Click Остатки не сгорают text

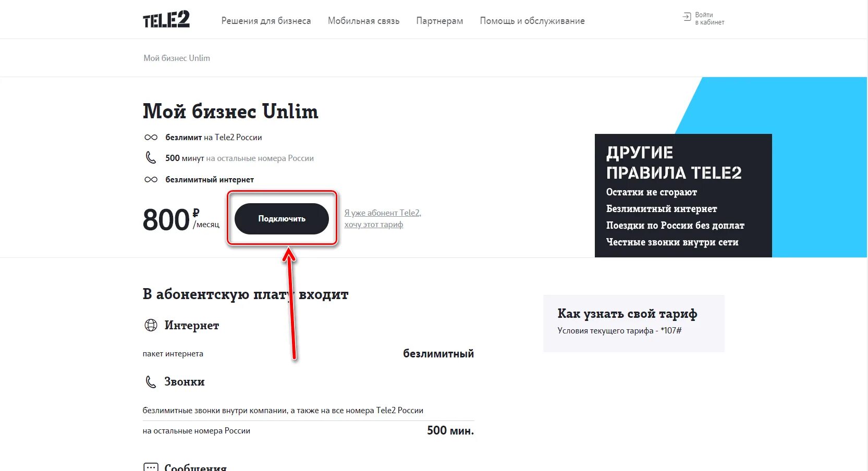coord(652,192)
